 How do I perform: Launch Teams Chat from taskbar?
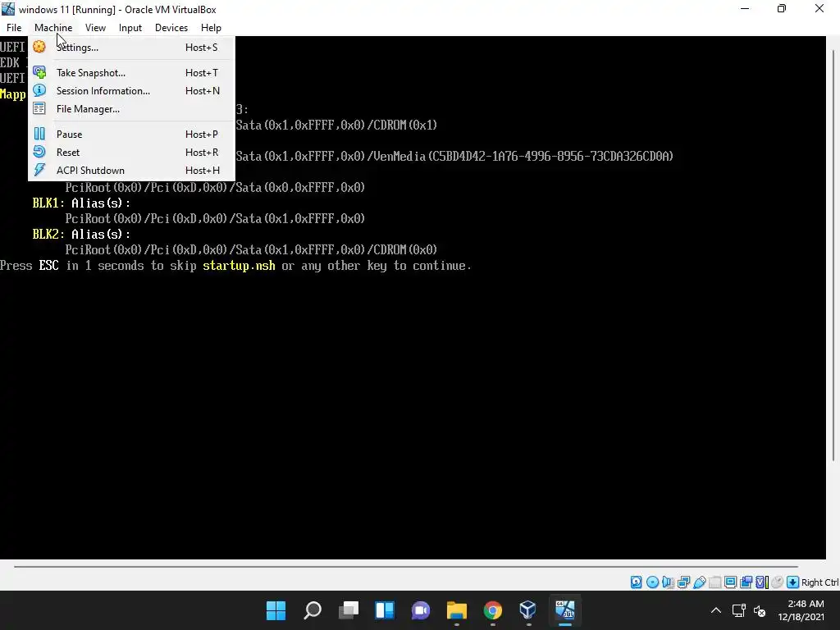pyautogui.click(x=421, y=610)
